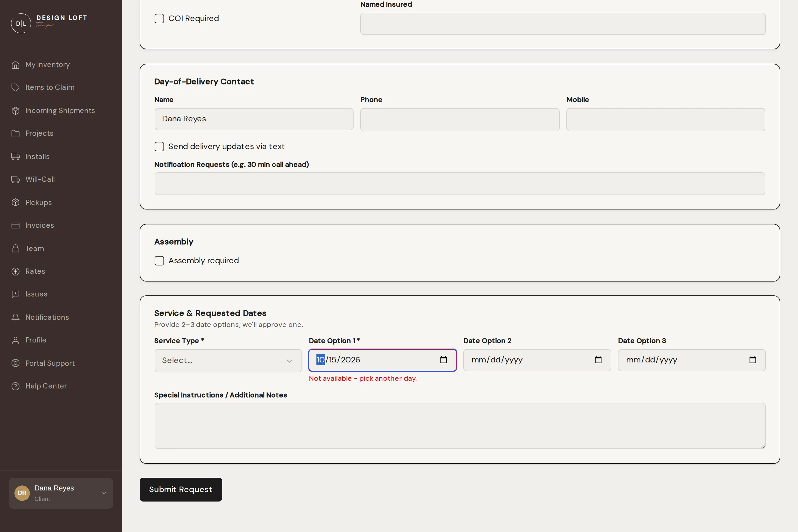
Task: Click the Will-Call truck icon
Action: coord(15,179)
